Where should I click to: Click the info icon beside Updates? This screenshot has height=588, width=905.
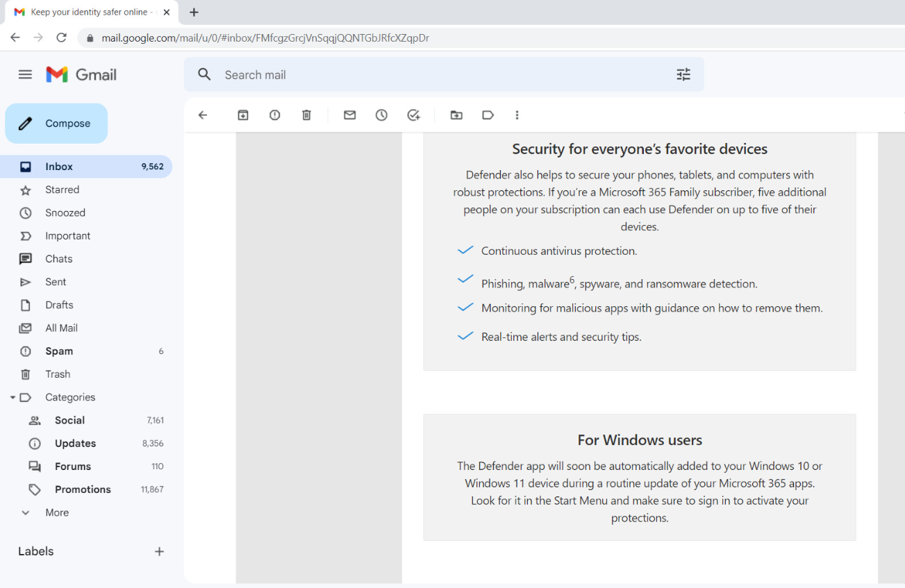(x=35, y=444)
